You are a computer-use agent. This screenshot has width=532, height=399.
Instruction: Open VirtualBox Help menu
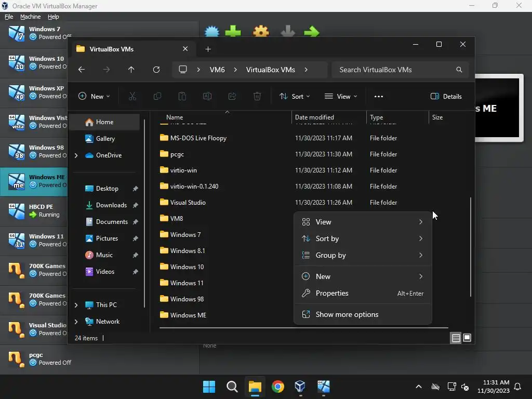point(54,17)
